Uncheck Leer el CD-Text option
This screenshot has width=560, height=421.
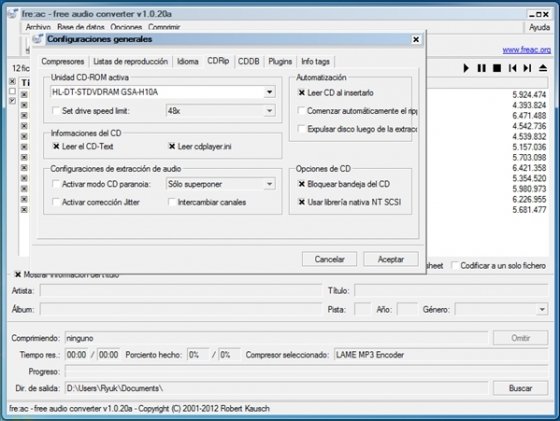pos(56,146)
